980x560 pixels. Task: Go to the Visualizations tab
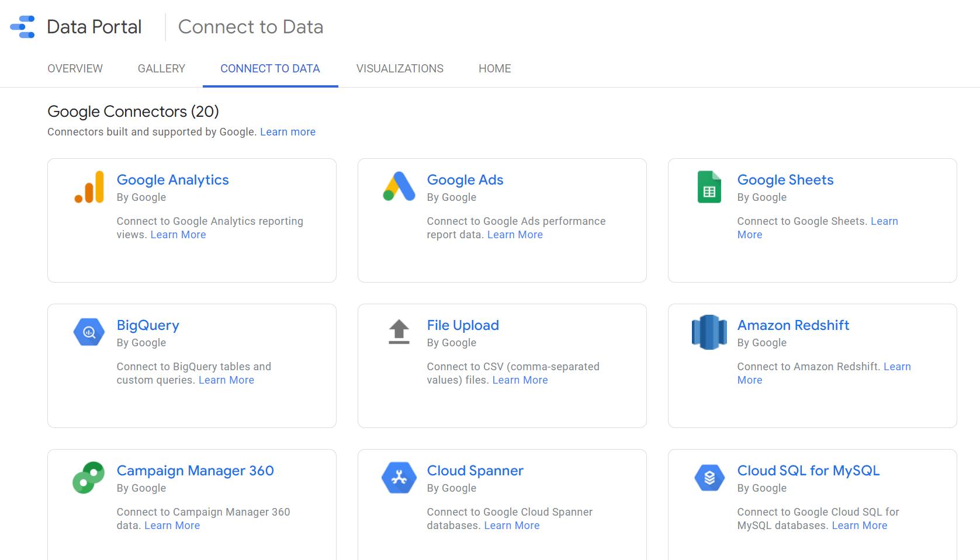coord(400,69)
